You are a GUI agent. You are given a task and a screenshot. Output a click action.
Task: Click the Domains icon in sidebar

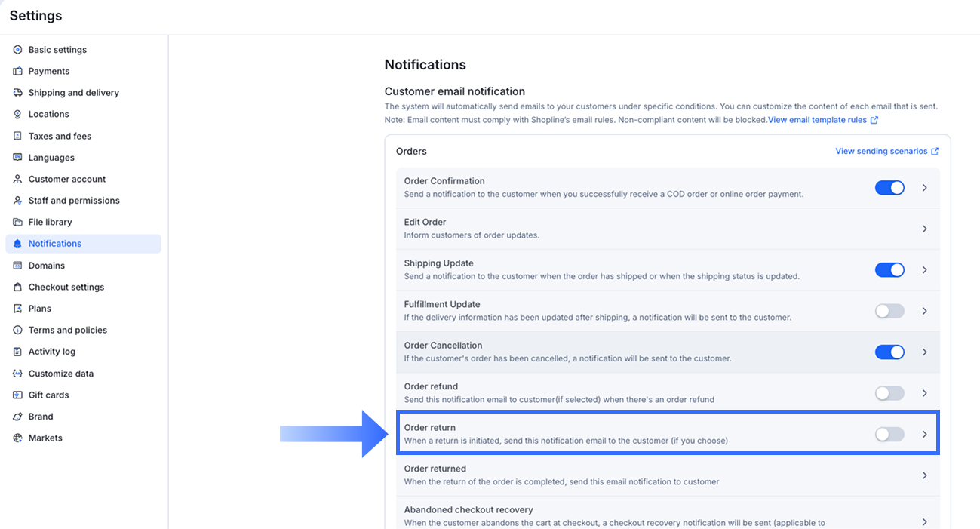click(18, 266)
